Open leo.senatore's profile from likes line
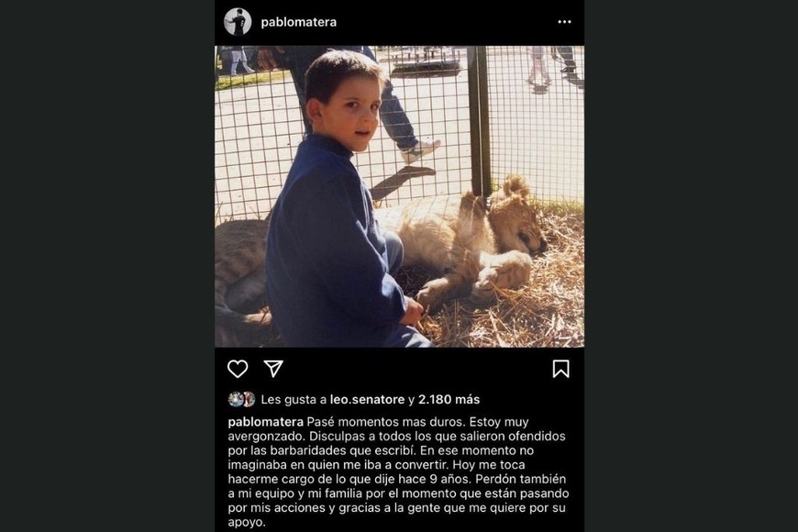The image size is (798, 532). click(x=367, y=400)
